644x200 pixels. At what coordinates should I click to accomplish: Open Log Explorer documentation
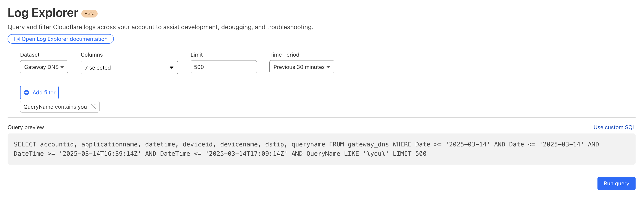pos(64,39)
